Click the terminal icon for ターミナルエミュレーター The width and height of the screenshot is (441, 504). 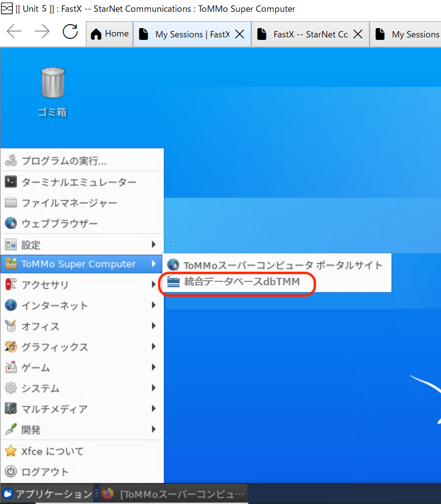coord(11,182)
